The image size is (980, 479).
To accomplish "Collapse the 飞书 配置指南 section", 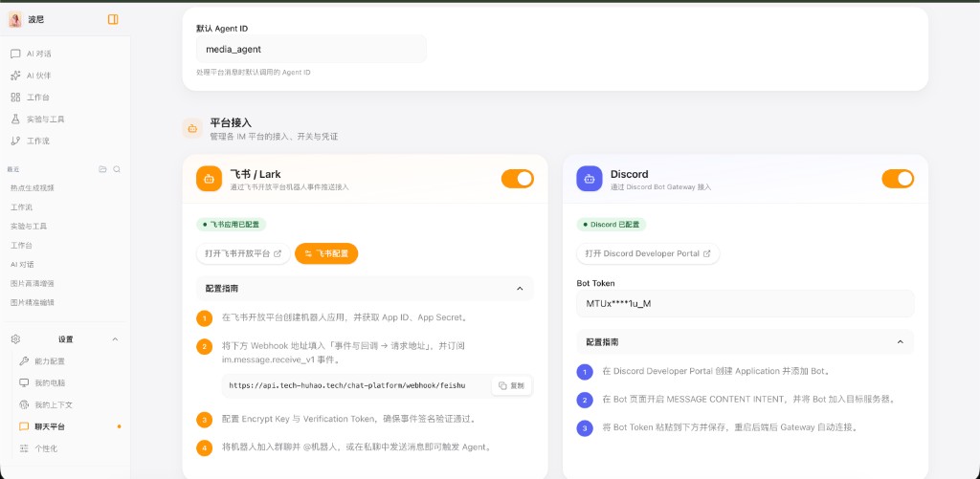I will pos(520,289).
